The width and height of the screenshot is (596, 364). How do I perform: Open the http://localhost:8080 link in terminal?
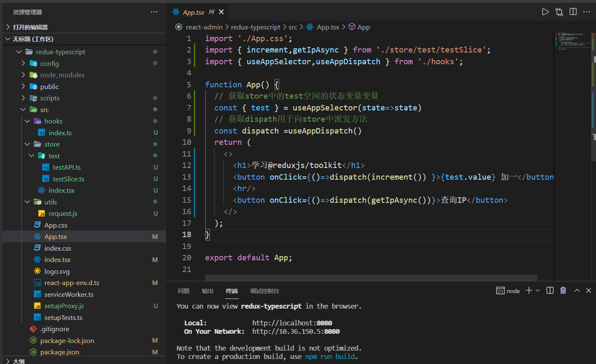292,323
